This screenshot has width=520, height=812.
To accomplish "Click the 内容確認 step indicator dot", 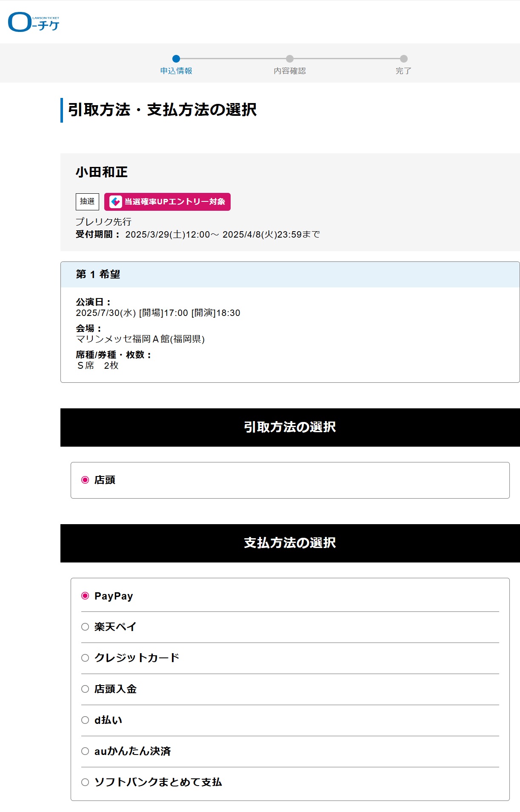I will coord(290,59).
